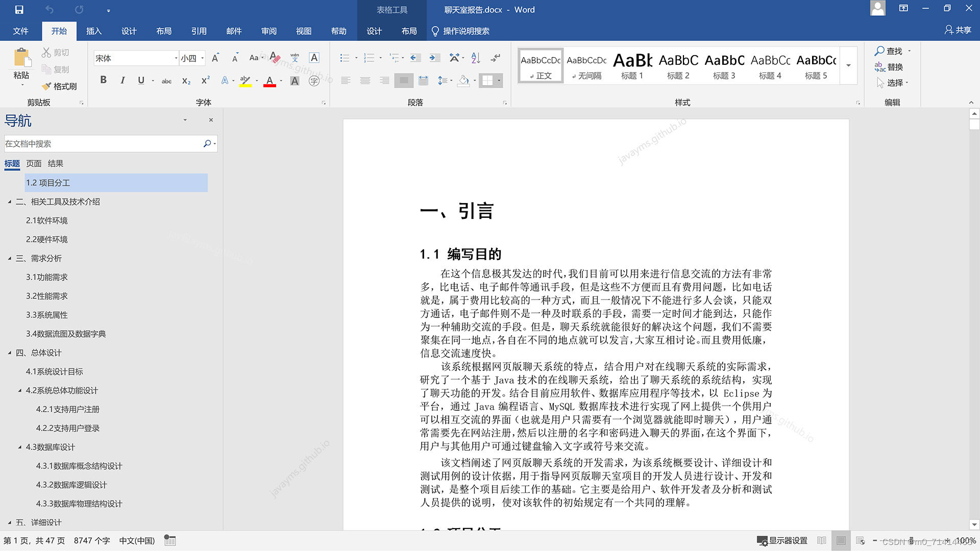980x551 pixels.
Task: Increase the paragraph indent
Action: point(435,58)
